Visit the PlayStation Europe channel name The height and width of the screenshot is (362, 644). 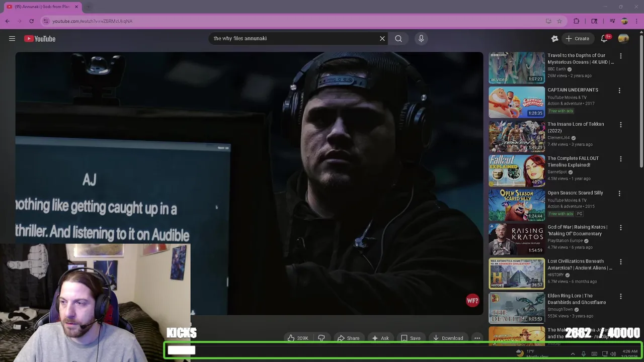click(565, 241)
